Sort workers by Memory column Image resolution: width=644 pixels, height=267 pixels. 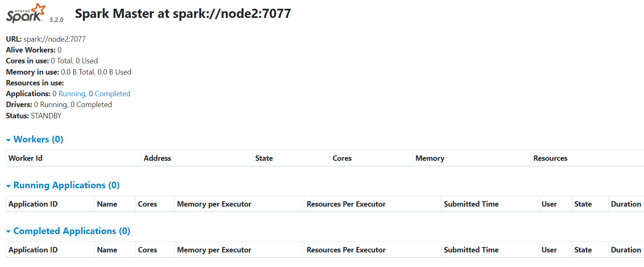(x=430, y=158)
